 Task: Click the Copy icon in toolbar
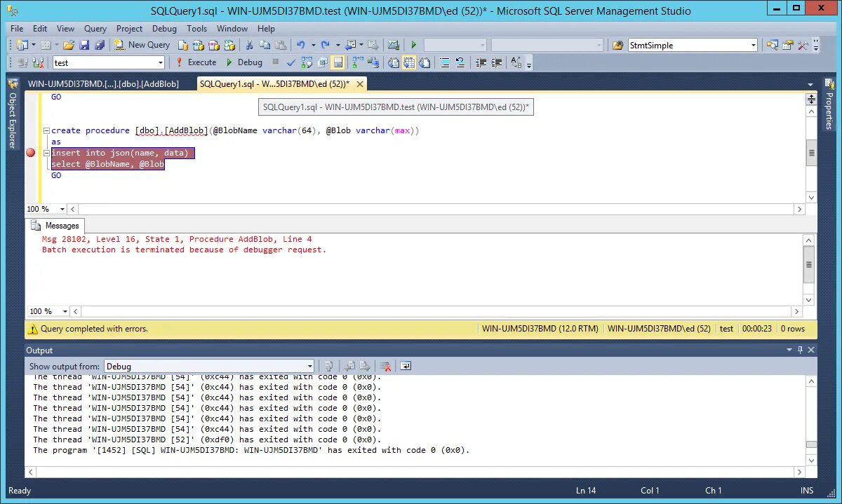tap(265, 45)
